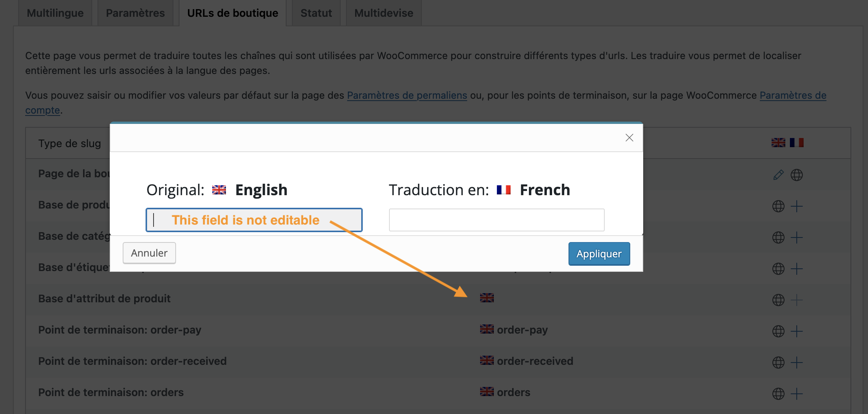Screen dimensions: 868x414
Task: Click the globe icon in Base d'étiquette row
Action: (x=778, y=269)
